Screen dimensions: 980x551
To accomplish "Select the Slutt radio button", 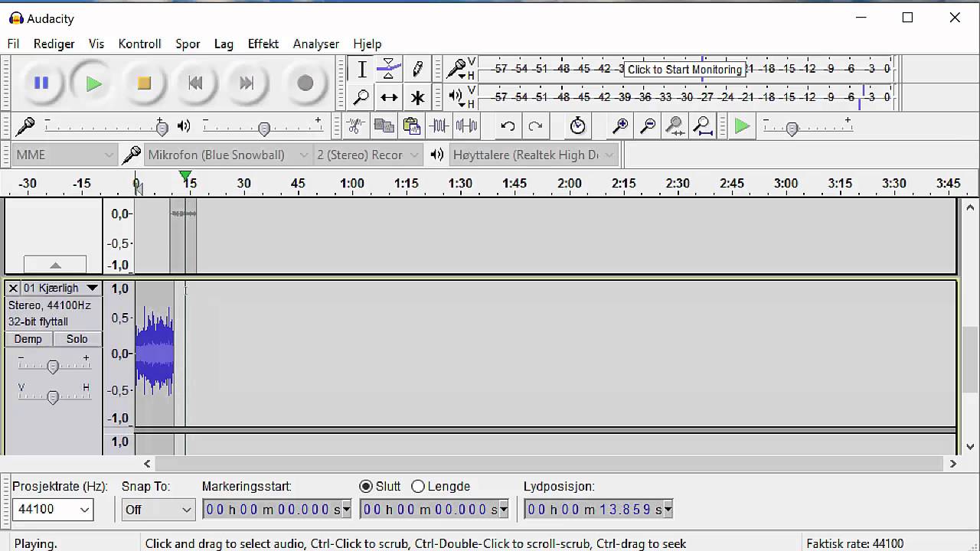I will click(x=366, y=486).
